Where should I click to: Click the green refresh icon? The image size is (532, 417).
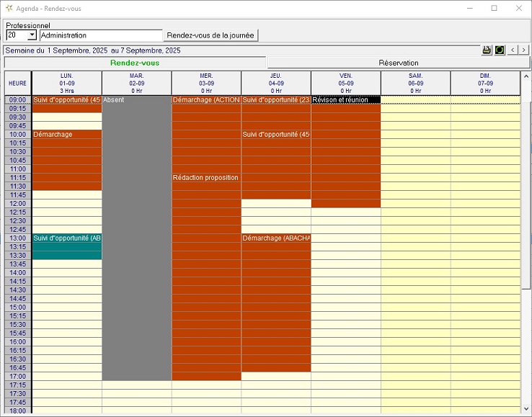499,50
